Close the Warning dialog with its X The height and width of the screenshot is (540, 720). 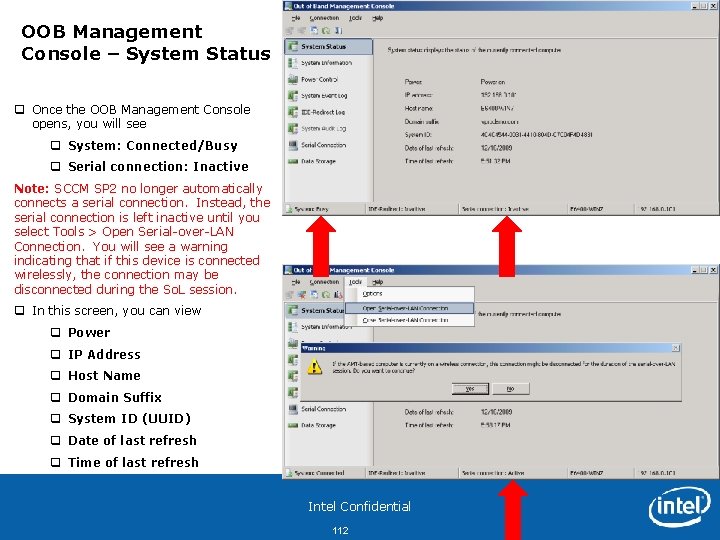675,348
